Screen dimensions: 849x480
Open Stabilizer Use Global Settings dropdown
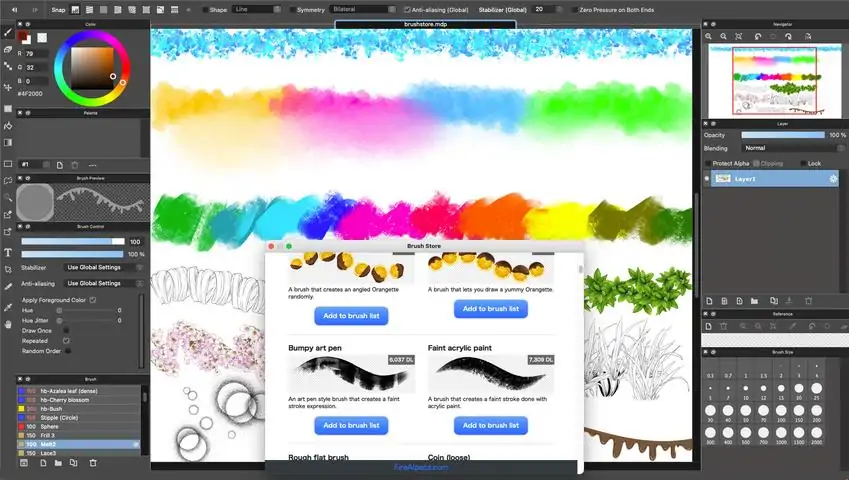(x=100, y=268)
